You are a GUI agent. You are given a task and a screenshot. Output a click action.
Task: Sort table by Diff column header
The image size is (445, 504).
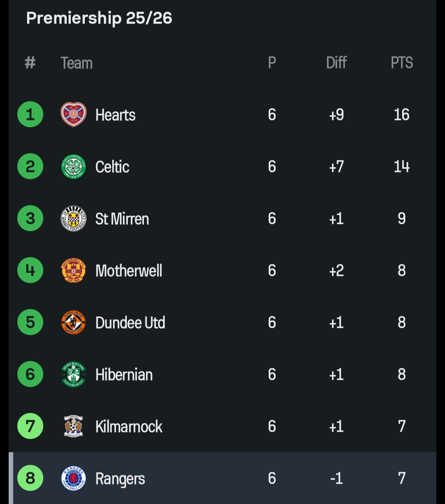336,63
